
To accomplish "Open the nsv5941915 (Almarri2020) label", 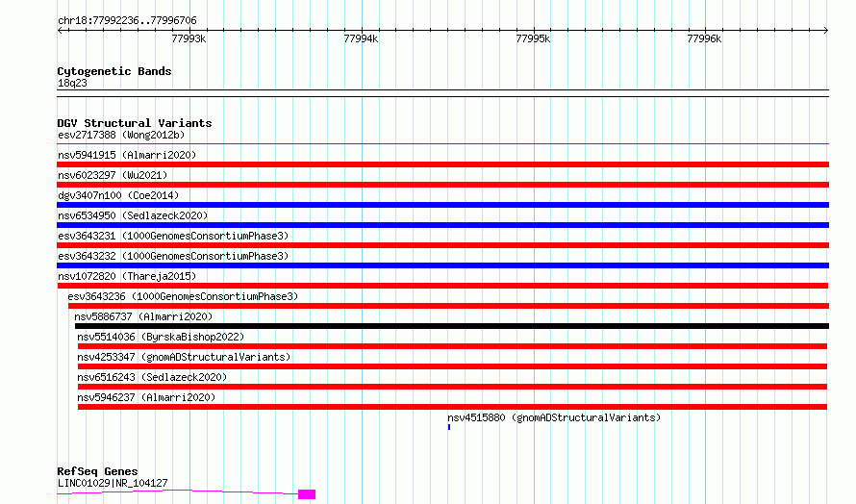I will click(x=127, y=155).
